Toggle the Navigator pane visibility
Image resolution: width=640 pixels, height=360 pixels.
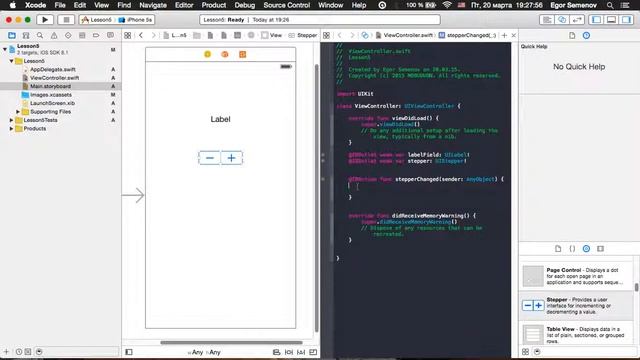(596, 20)
